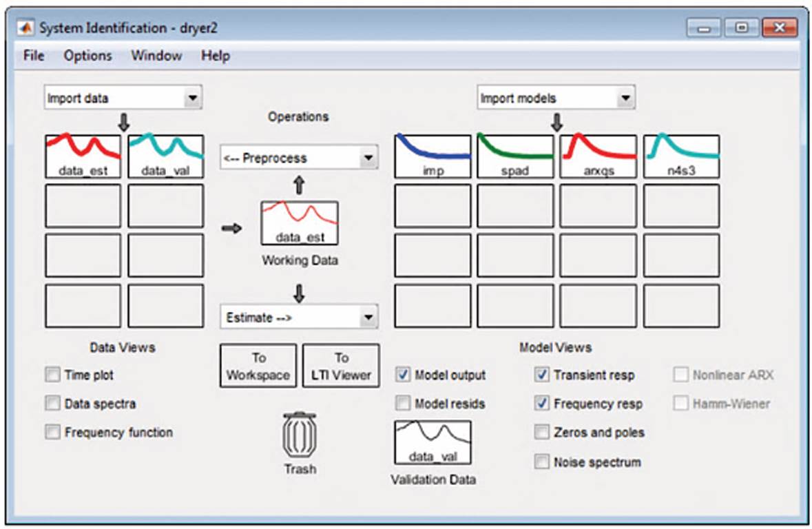Image resolution: width=812 pixels, height=529 pixels.
Task: Toggle the Zeros and poles checkbox
Action: point(543,433)
